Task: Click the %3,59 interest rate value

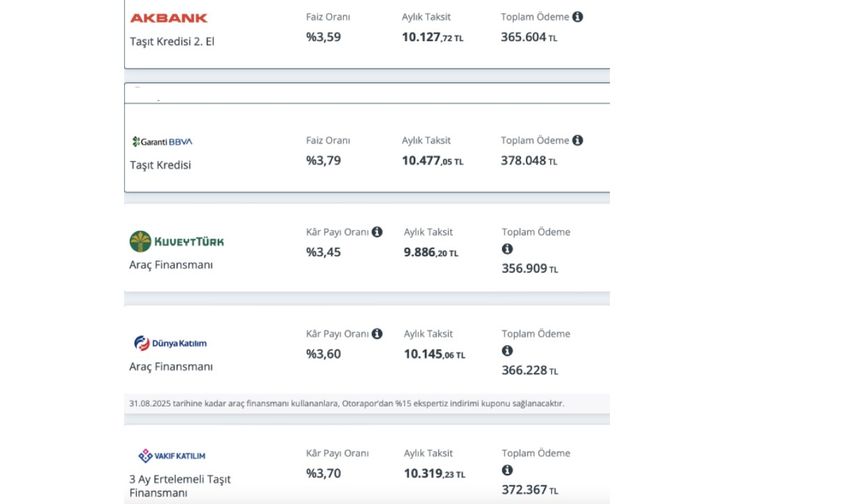Action: 324,37
